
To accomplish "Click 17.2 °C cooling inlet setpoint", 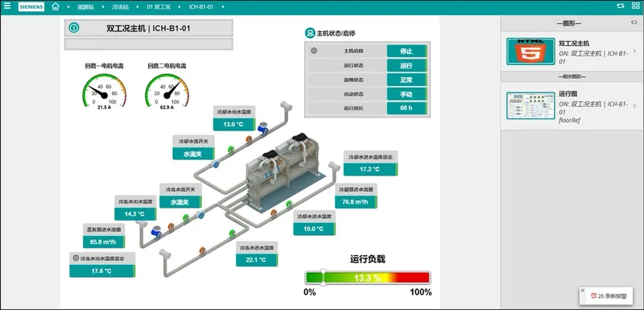I will [370, 169].
